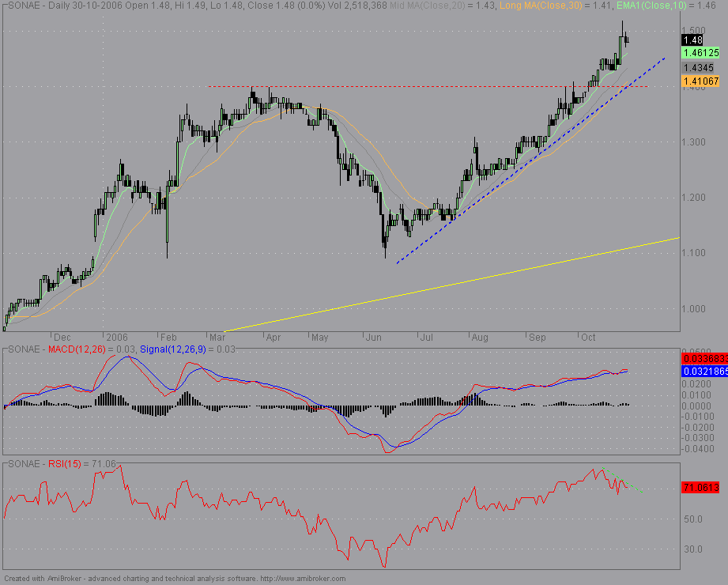Click the 30.0 RSI axis label
Viewport: 728px width, 585px height.
693,549
